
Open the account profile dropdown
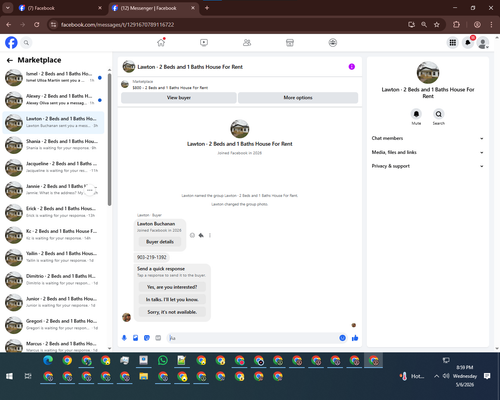[483, 43]
